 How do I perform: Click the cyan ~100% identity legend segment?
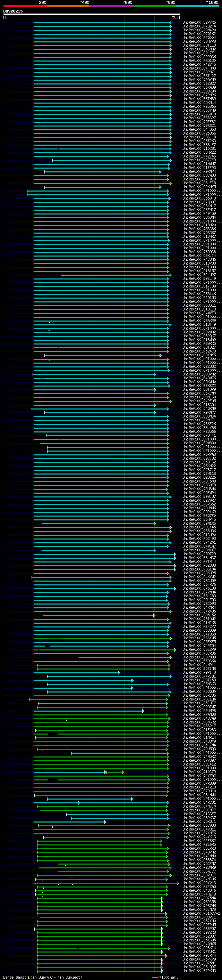[x=197, y=6]
